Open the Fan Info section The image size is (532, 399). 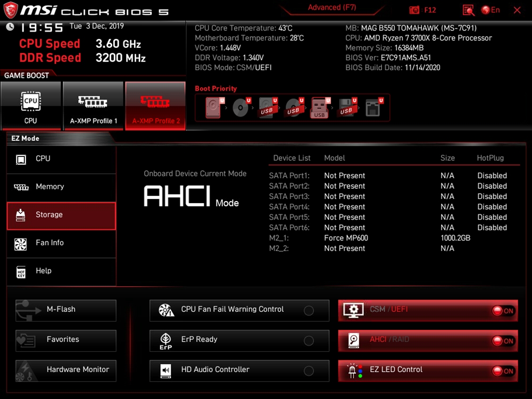tap(61, 243)
